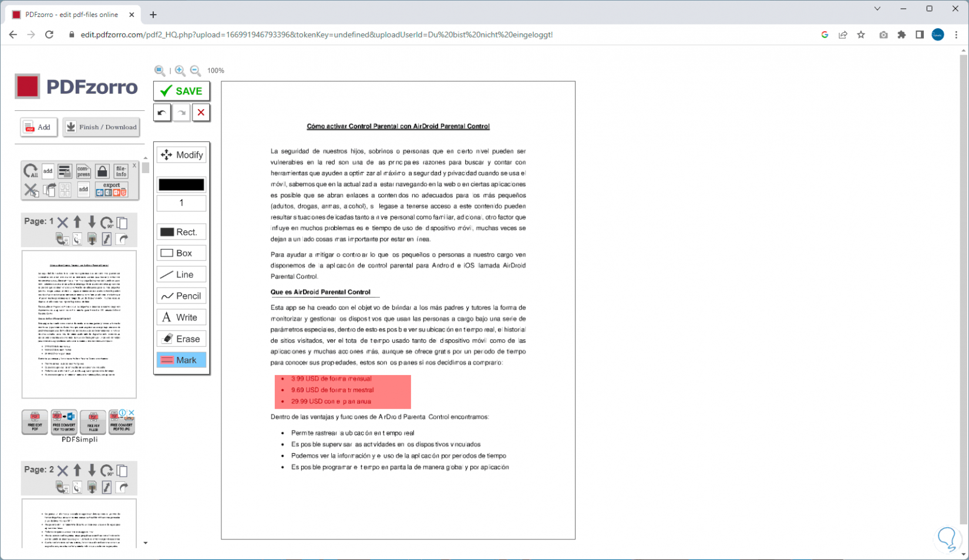Delete Page 1 with its X icon
This screenshot has width=969, height=560.
[63, 222]
